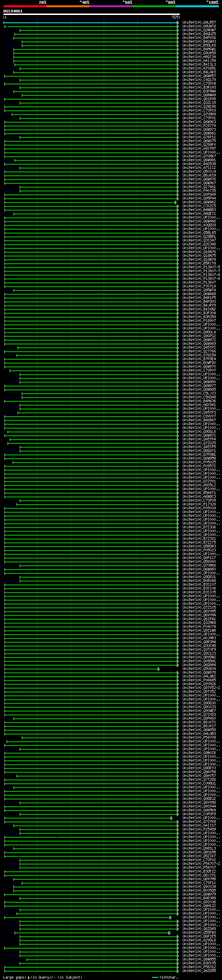Select label UniRef100_P18907
The width and height of the screenshot is (222, 980).
click(199, 320)
